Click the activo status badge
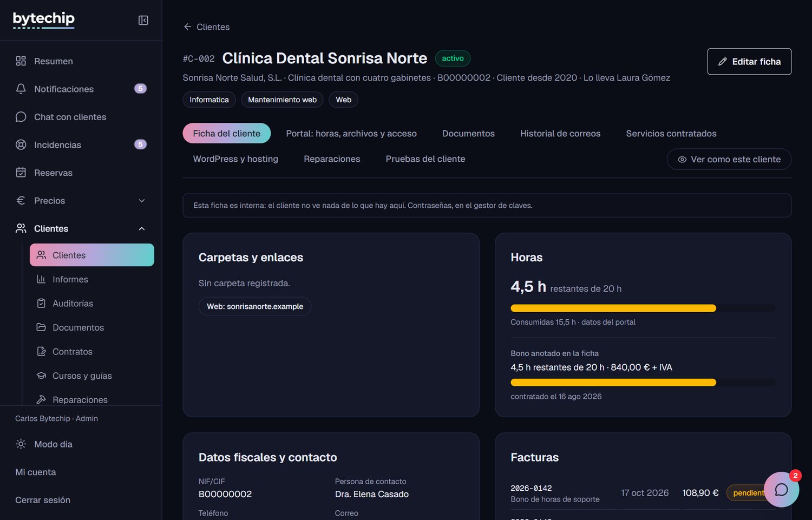This screenshot has height=520, width=812. (x=453, y=58)
